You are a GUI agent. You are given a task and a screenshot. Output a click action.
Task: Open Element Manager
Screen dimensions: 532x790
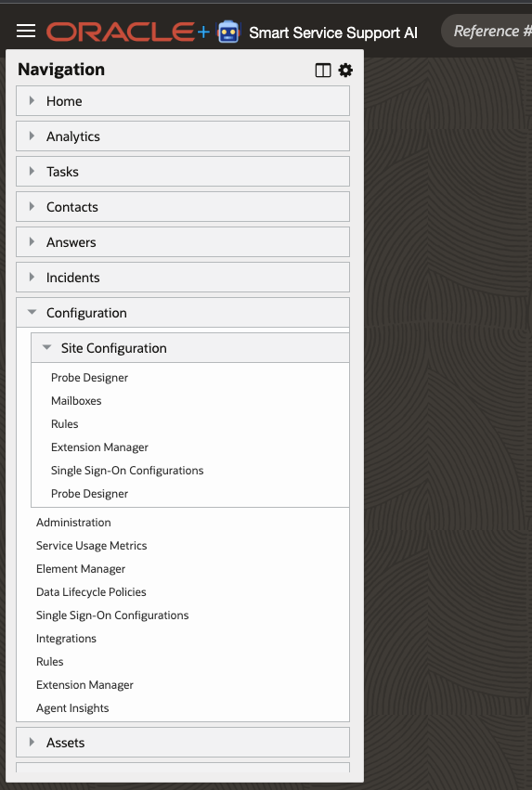click(x=81, y=569)
